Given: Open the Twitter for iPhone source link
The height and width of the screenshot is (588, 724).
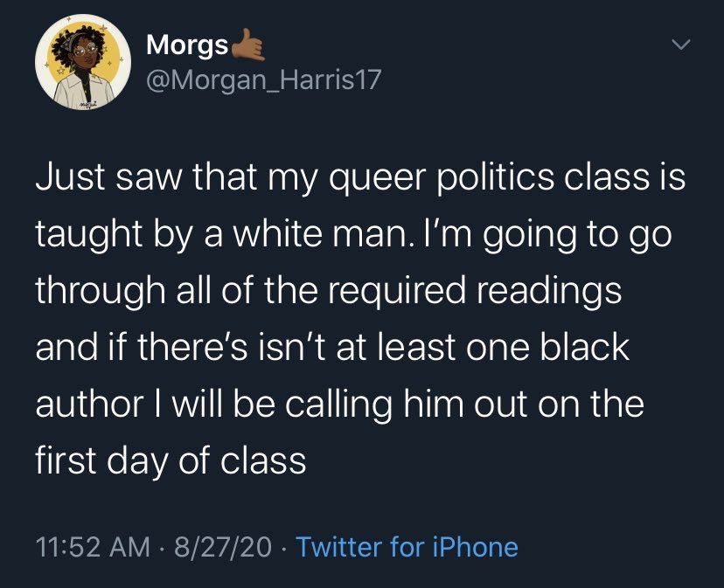Looking at the screenshot, I should 407,547.
